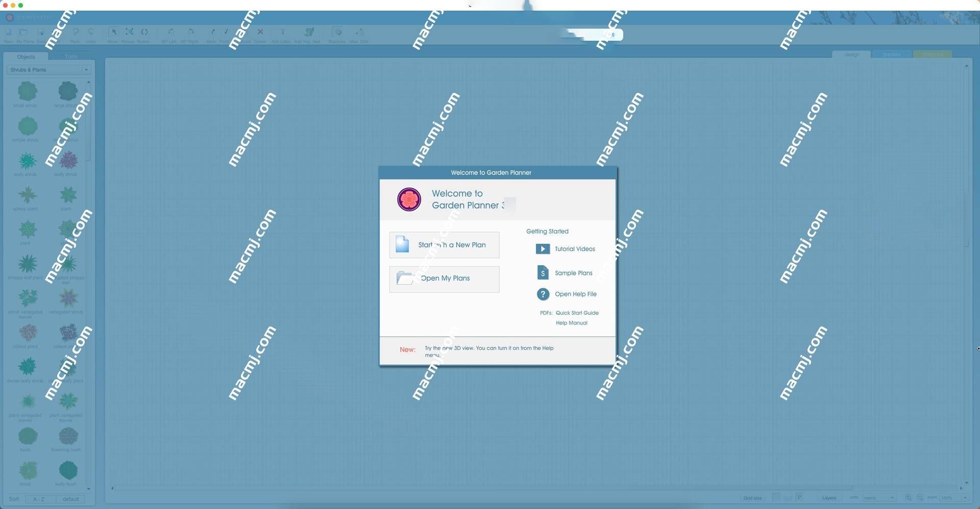The height and width of the screenshot is (509, 980).
Task: Switch to the Objects tab
Action: coord(26,57)
